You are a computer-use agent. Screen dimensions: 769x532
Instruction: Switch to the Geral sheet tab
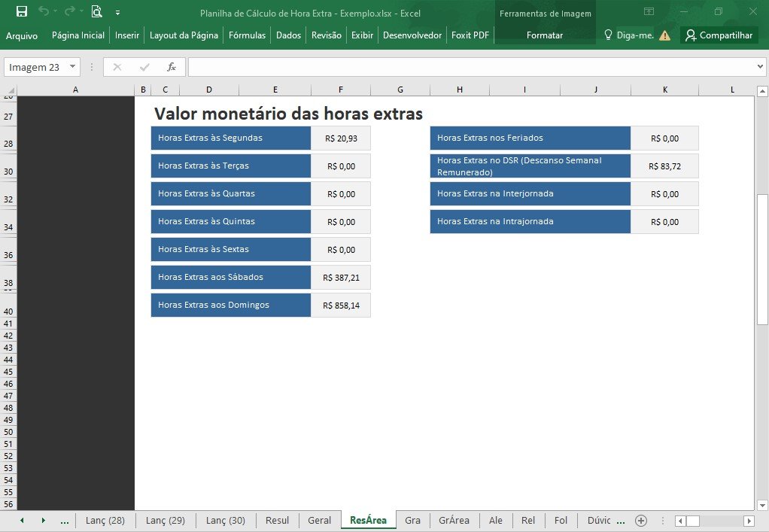(319, 520)
